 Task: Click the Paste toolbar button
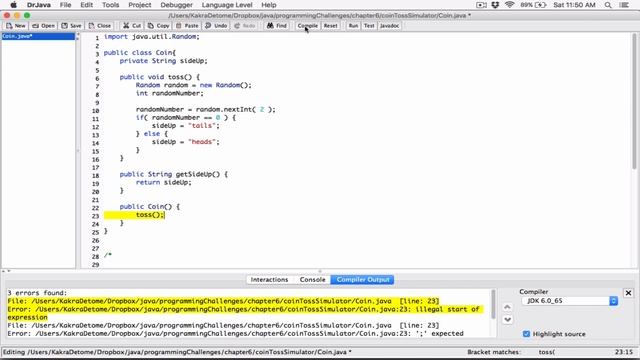187,26
